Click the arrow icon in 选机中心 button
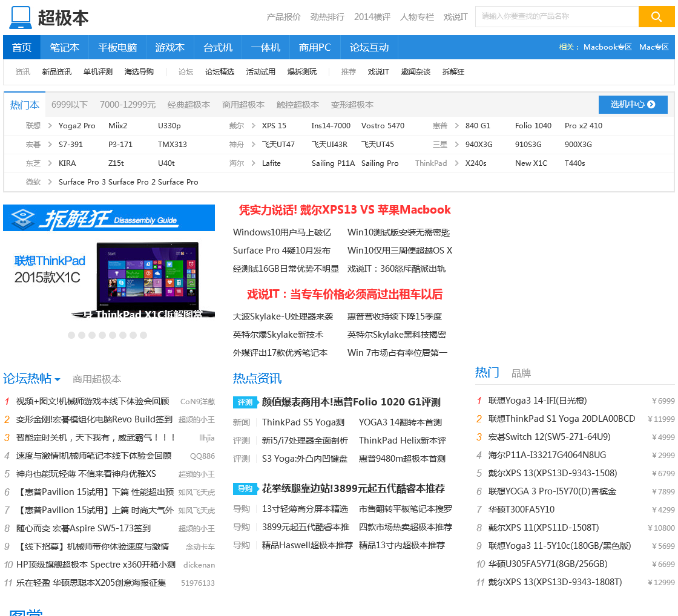 click(651, 104)
